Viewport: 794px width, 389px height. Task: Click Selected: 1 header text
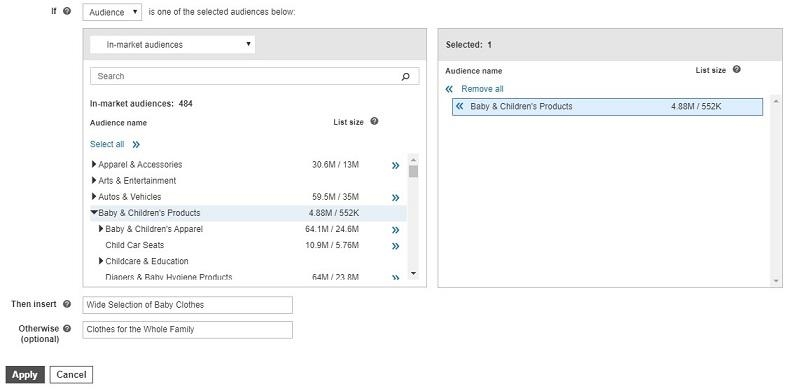[469, 45]
